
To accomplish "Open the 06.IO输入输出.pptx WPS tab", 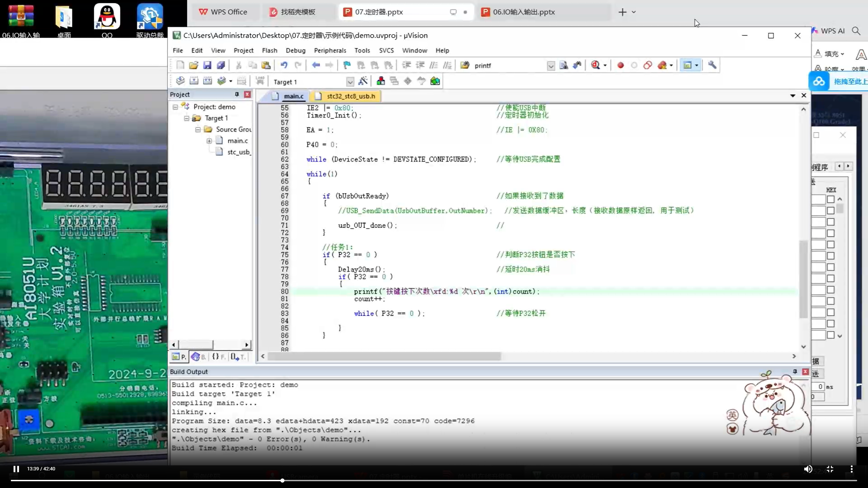I will [x=524, y=12].
